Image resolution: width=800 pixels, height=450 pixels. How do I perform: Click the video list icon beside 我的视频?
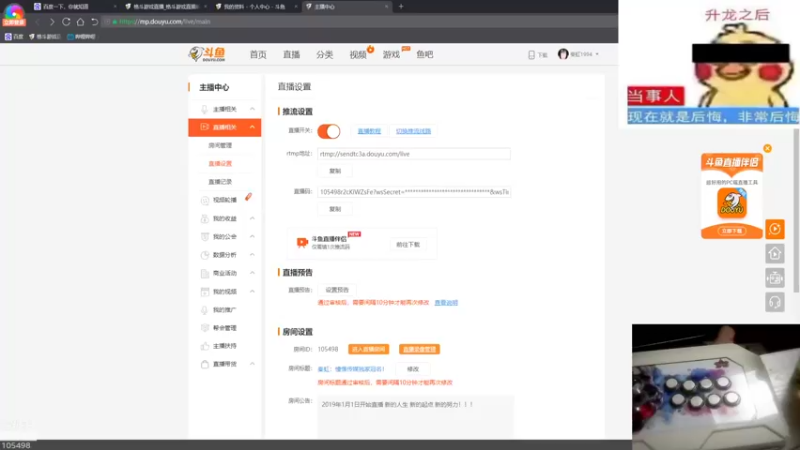(205, 292)
